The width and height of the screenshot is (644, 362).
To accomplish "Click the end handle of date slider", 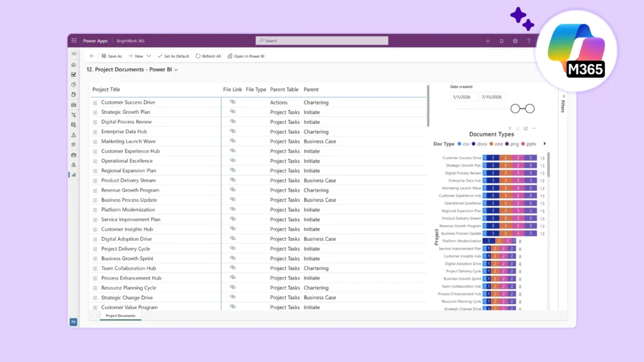I will pyautogui.click(x=530, y=109).
